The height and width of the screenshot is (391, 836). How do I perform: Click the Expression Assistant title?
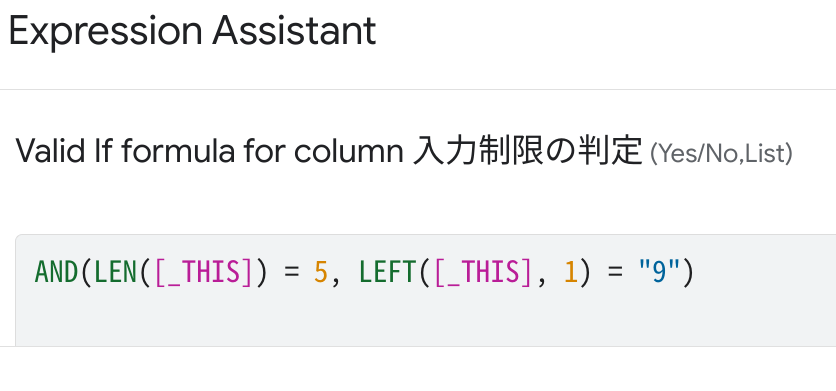[192, 30]
